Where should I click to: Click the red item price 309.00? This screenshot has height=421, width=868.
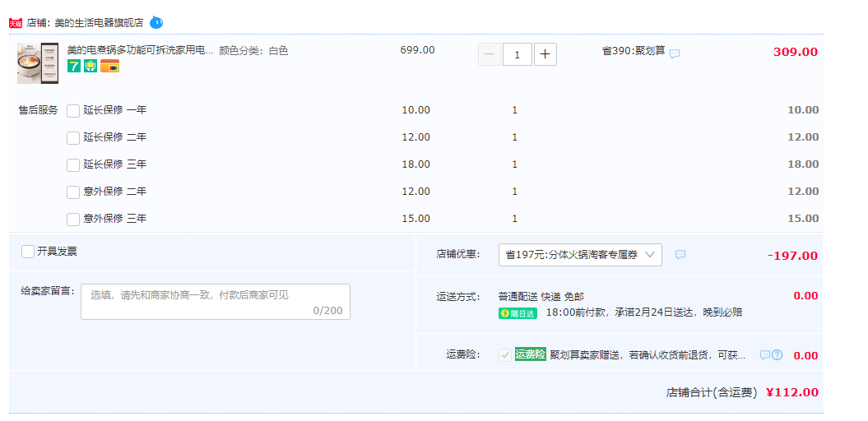(796, 52)
